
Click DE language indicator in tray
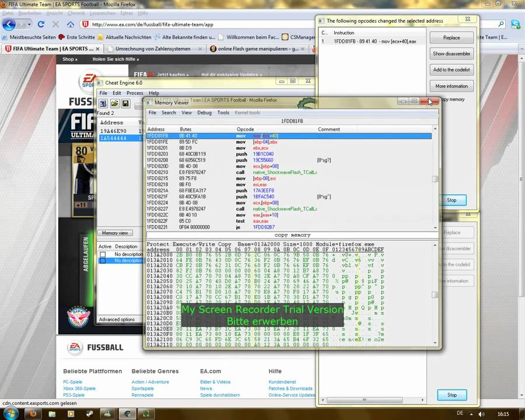[460, 414]
